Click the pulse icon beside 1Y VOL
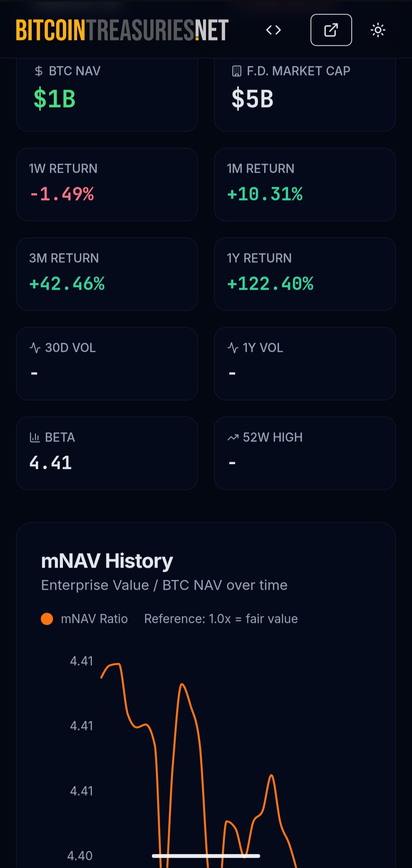Viewport: 412px width, 868px height. click(233, 348)
